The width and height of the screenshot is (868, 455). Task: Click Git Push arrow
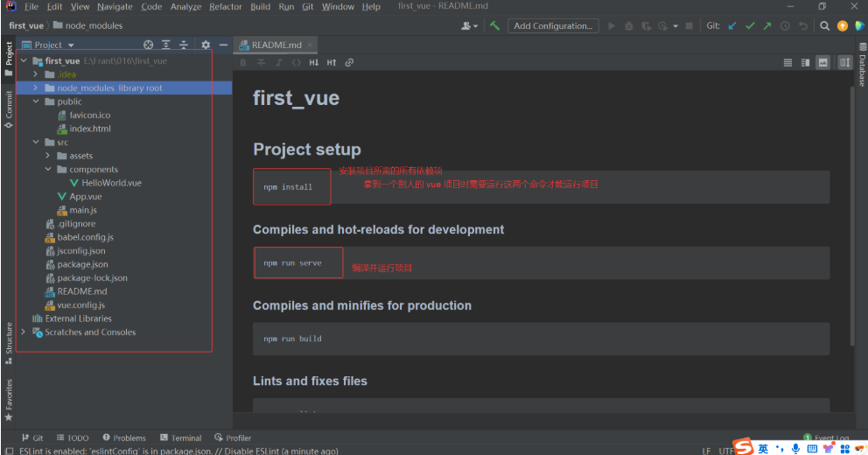pyautogui.click(x=767, y=26)
